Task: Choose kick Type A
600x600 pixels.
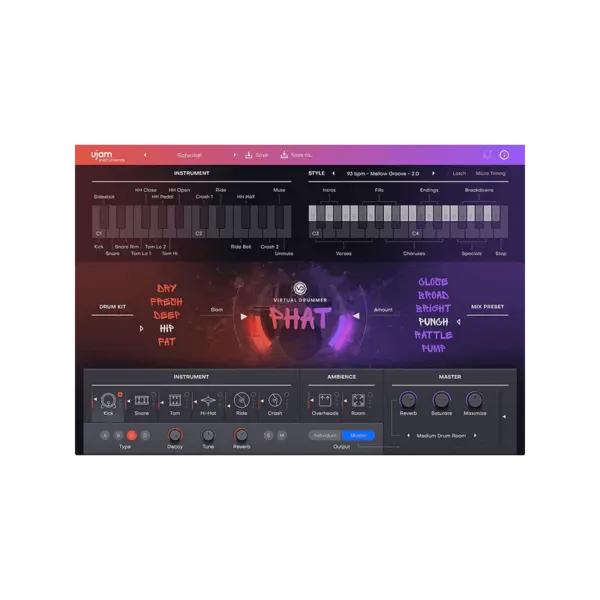Action: click(x=105, y=435)
